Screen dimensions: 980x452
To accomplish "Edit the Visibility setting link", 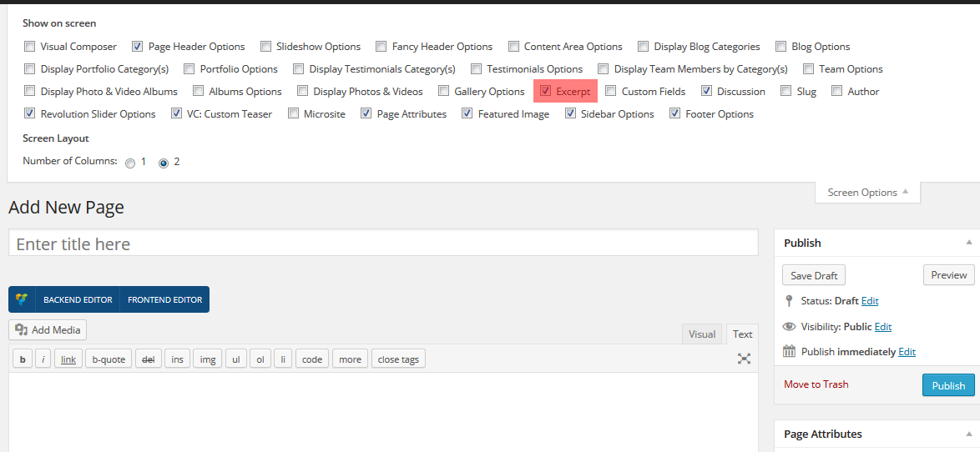I will point(882,327).
